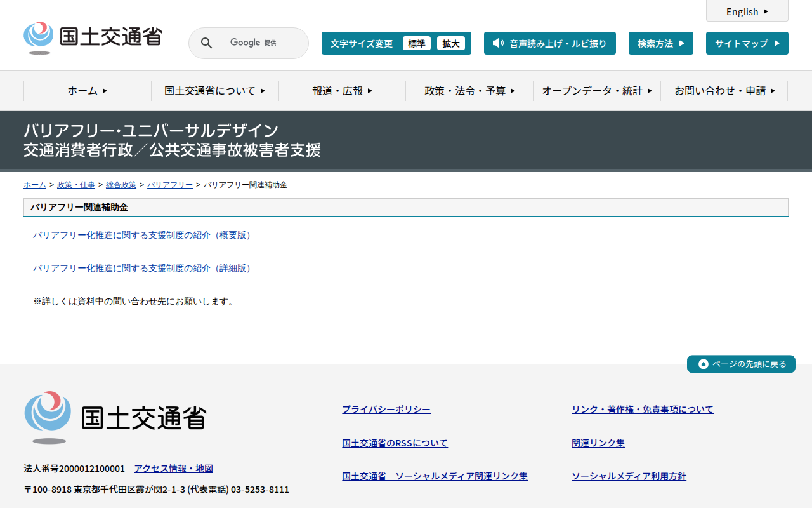
Task: Click the speaker icon for audio reading
Action: pyautogui.click(x=498, y=43)
